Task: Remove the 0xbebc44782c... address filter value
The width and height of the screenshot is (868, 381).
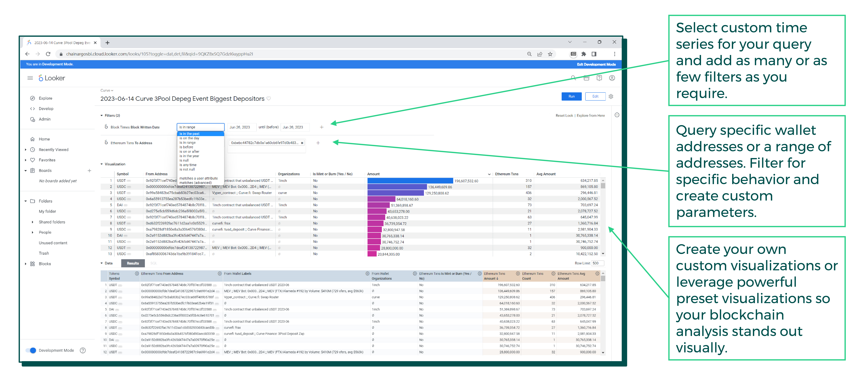Action: tap(302, 143)
